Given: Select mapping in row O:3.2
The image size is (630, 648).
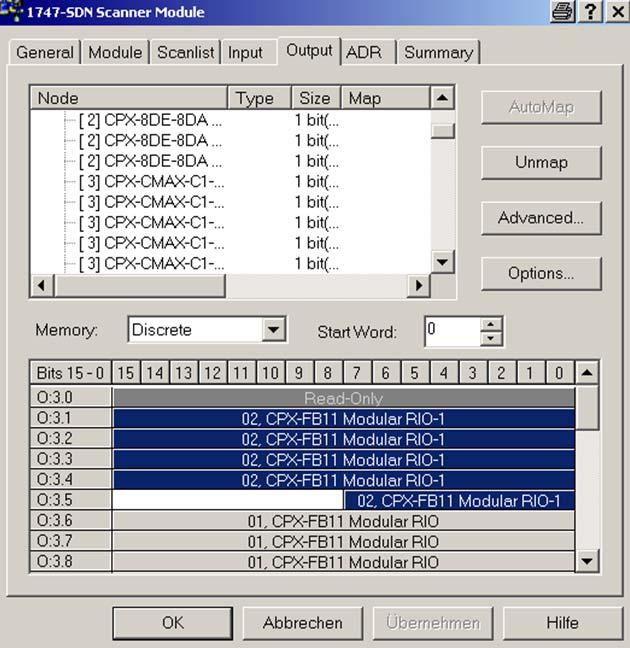Looking at the screenshot, I should click(x=344, y=439).
